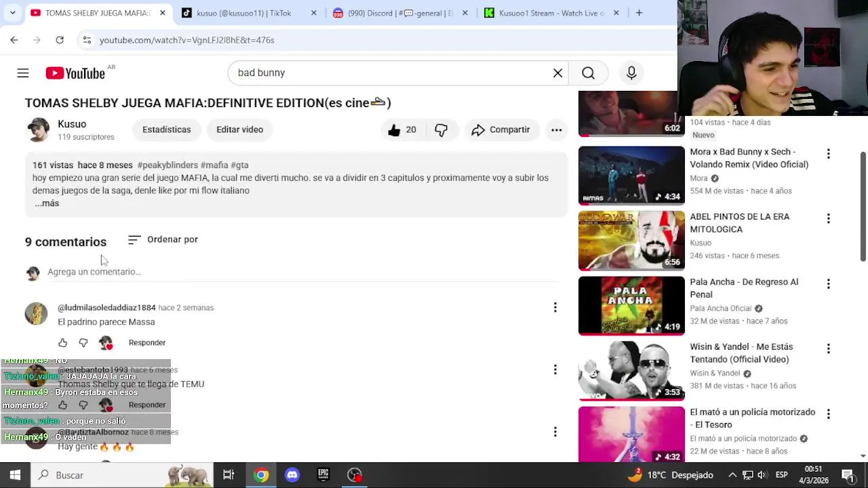Screen dimensions: 868x488
Task: Like the video with thumbs-up (20)
Action: 401,130
